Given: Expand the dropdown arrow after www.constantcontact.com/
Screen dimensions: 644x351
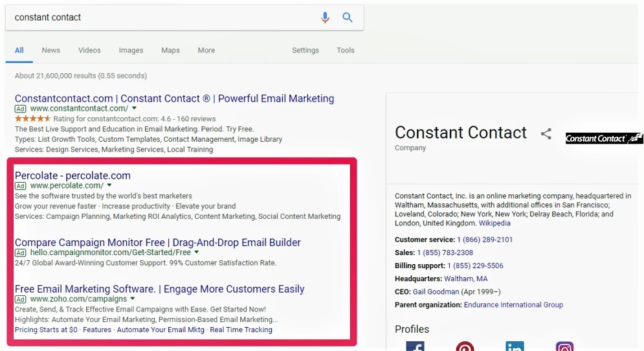Looking at the screenshot, I should pos(135,109).
